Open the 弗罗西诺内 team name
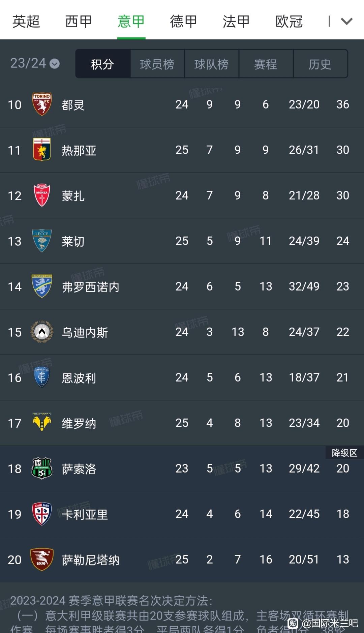The height and width of the screenshot is (633, 364). [x=90, y=287]
